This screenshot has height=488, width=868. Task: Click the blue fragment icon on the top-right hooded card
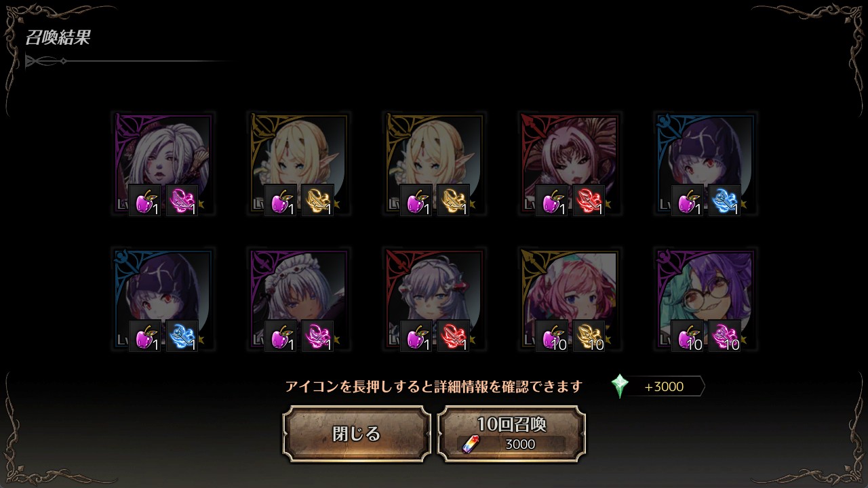point(724,201)
